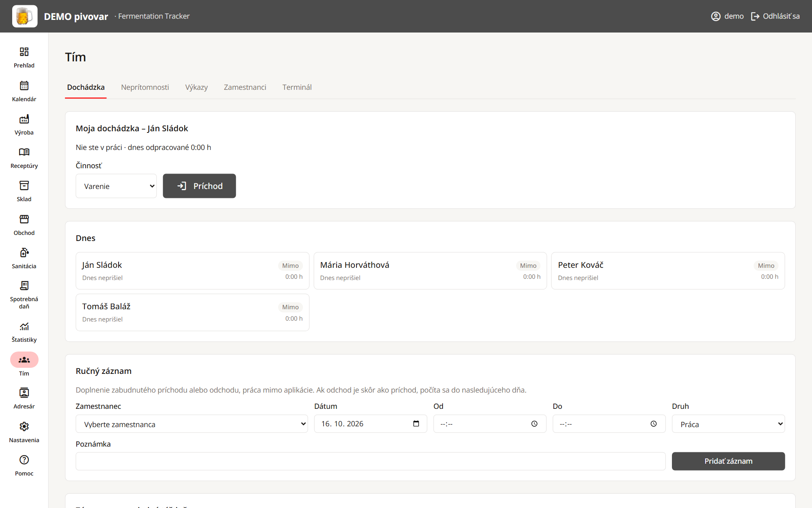Focus the Poznámka text field
The height and width of the screenshot is (508, 812).
click(x=370, y=461)
